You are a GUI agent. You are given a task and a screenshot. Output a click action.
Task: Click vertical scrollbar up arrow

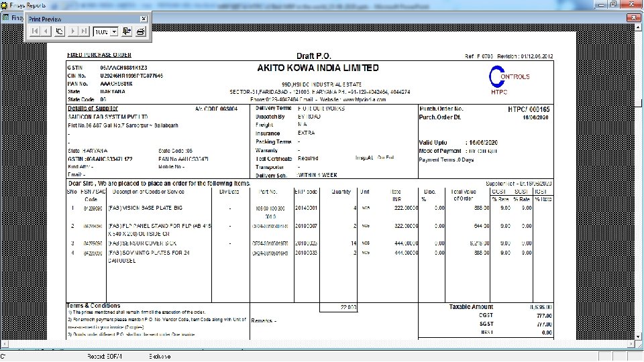pos(638,27)
